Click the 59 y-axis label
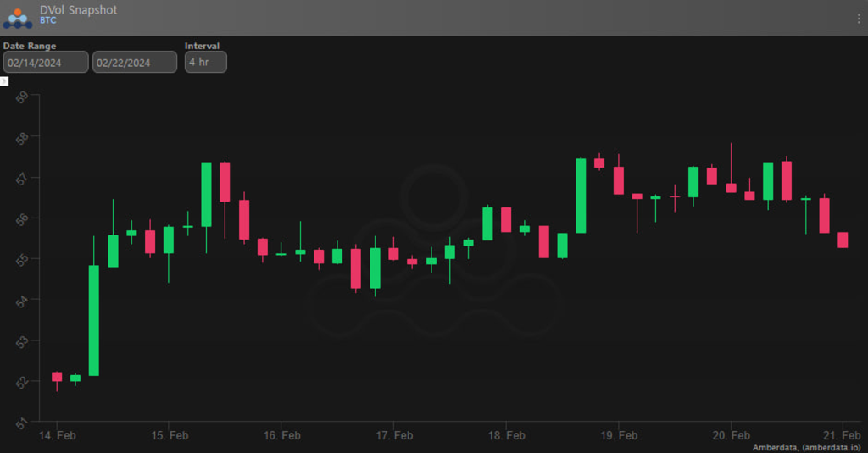Screen dimensions: 868x453 pyautogui.click(x=23, y=96)
